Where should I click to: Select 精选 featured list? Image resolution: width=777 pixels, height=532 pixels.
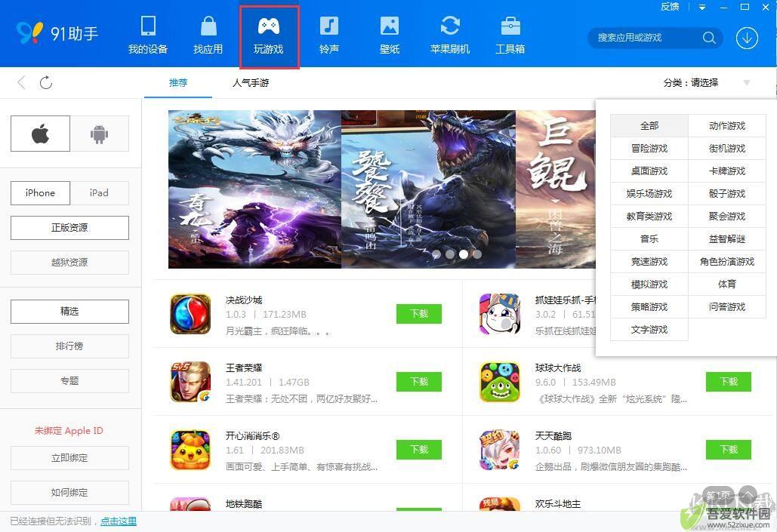69,312
